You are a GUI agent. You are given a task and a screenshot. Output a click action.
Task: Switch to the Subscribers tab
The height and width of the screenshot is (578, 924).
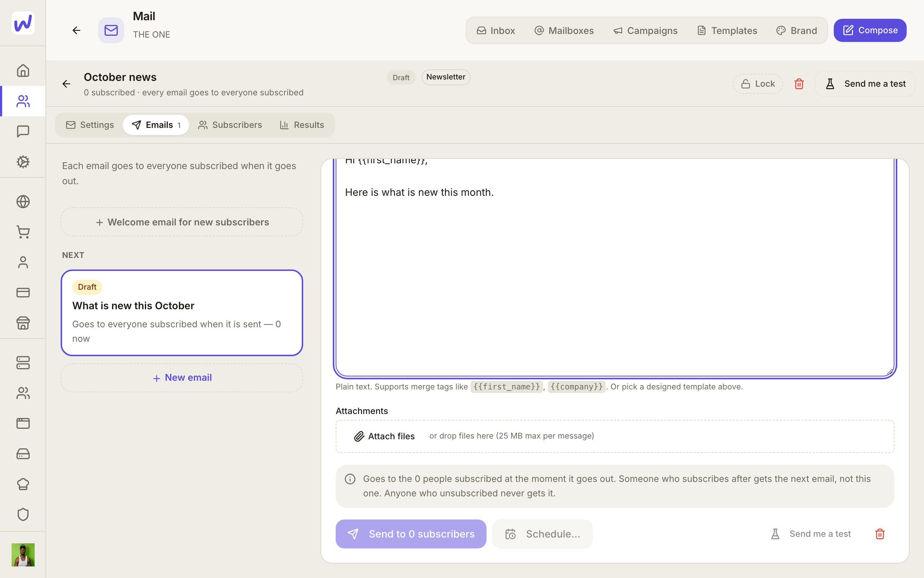(230, 125)
